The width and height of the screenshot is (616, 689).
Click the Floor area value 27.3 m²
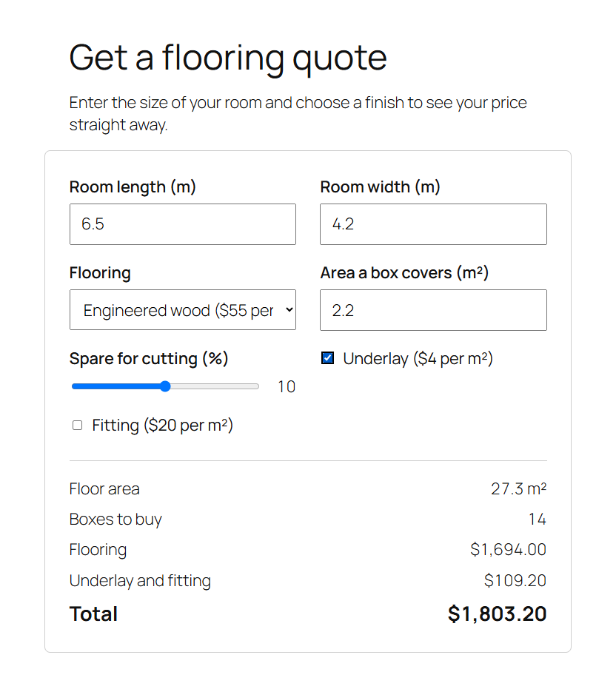click(x=519, y=488)
